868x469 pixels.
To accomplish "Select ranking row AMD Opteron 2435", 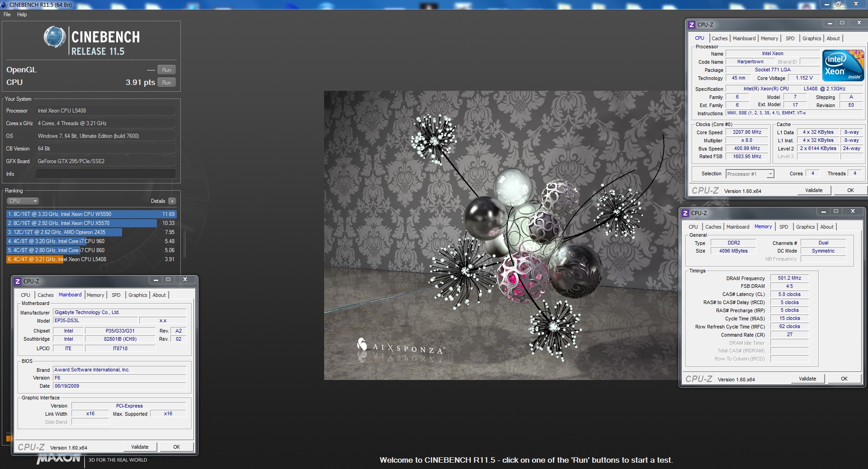I will [91, 232].
